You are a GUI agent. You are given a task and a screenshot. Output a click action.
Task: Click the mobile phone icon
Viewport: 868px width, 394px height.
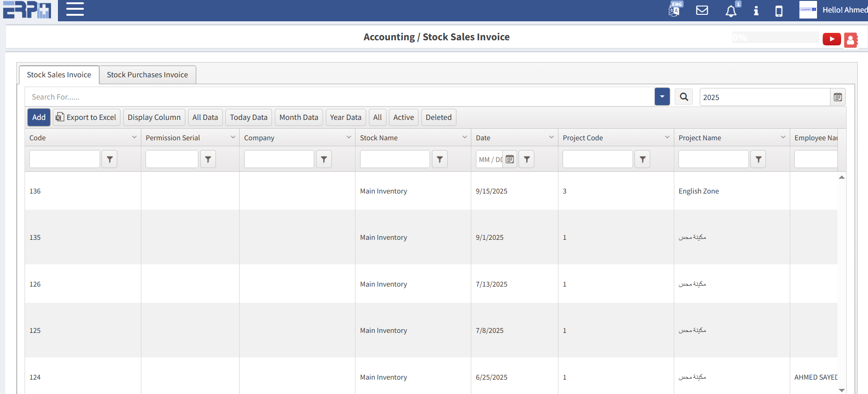pyautogui.click(x=779, y=11)
